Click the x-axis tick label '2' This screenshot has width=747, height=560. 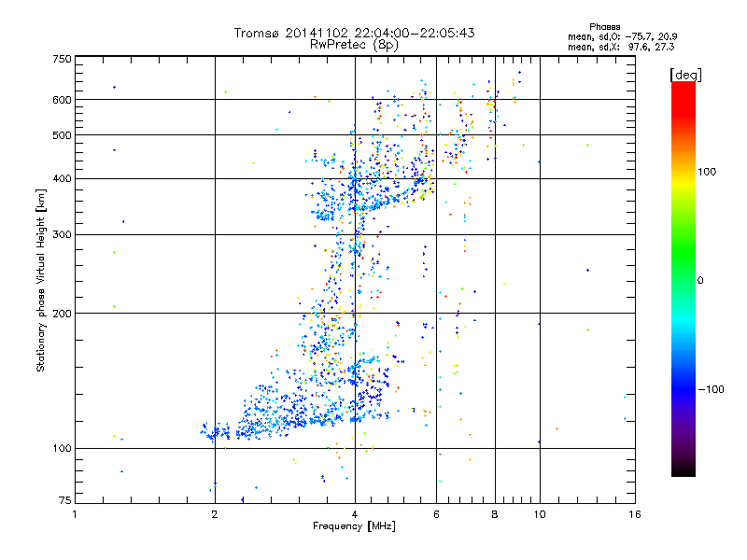tap(215, 514)
